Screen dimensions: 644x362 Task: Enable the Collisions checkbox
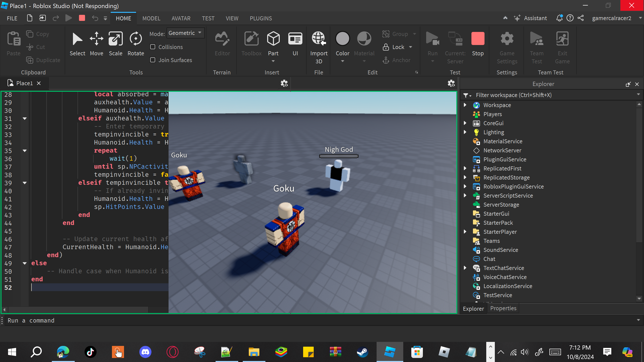click(153, 47)
